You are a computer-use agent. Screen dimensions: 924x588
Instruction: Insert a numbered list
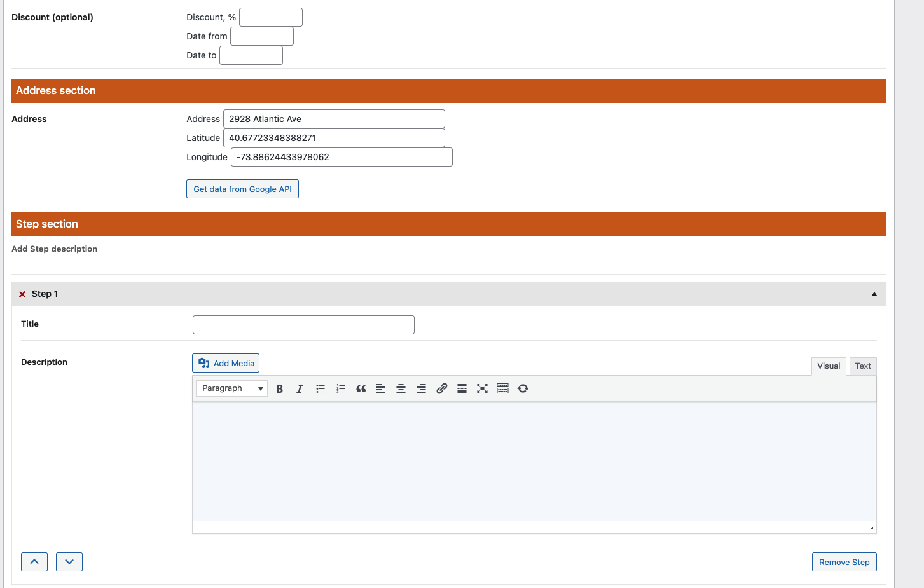pos(341,388)
